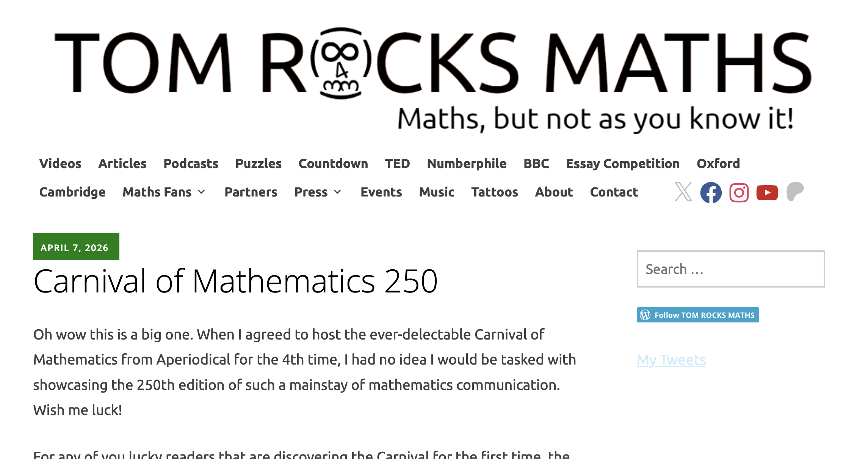The height and width of the screenshot is (459, 868).
Task: Open the Tattoos page
Action: click(494, 192)
